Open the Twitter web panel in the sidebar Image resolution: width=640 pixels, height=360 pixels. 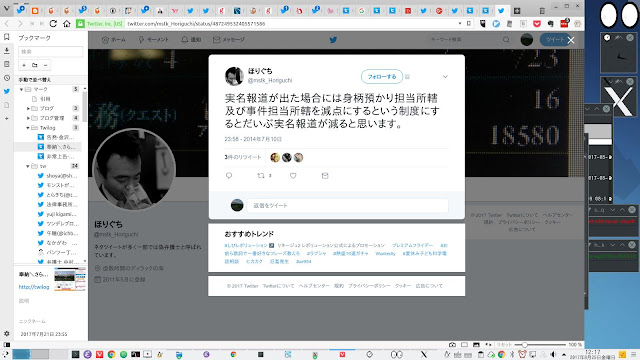click(7, 91)
